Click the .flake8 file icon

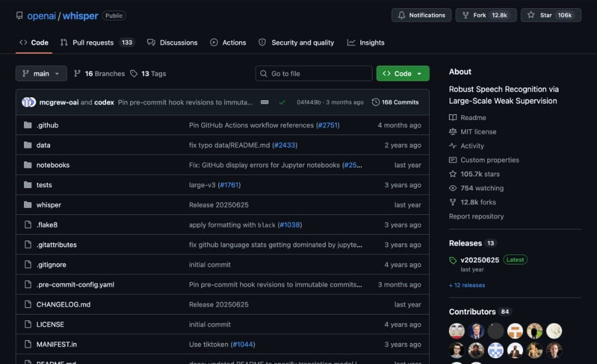28,224
